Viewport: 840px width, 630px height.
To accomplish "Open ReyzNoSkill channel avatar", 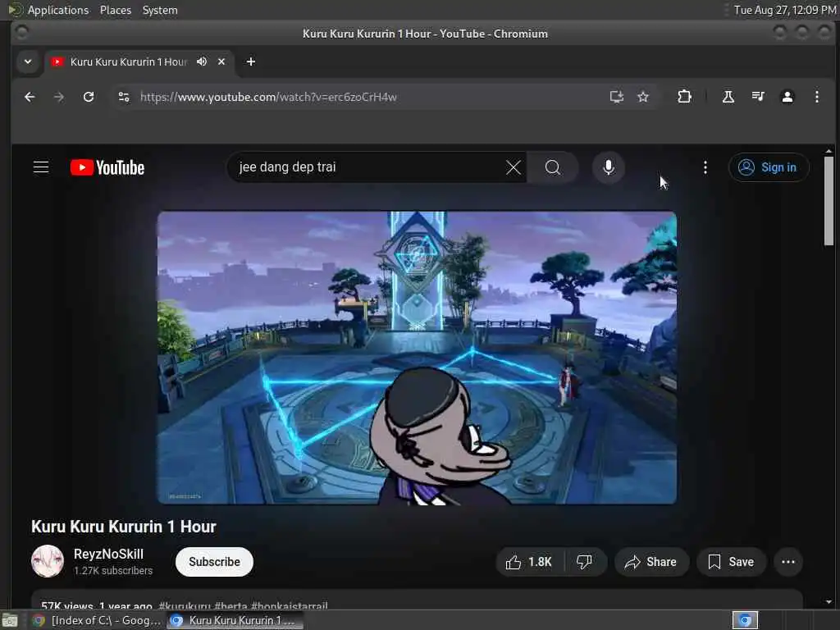I will (x=48, y=561).
